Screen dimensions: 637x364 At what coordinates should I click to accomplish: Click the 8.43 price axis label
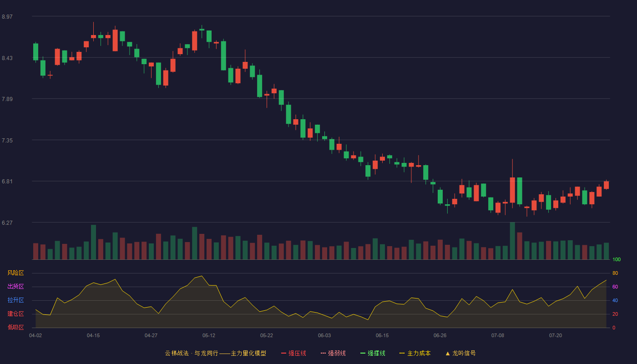7,58
